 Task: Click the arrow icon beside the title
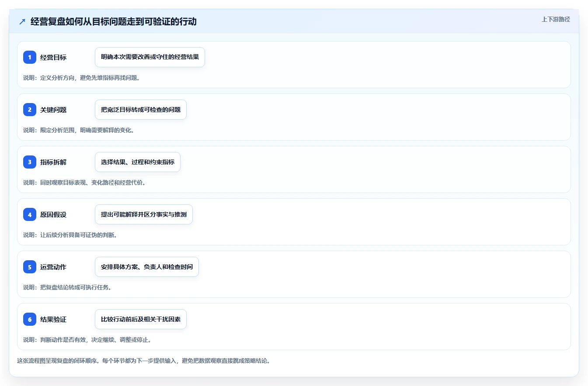tap(22, 22)
